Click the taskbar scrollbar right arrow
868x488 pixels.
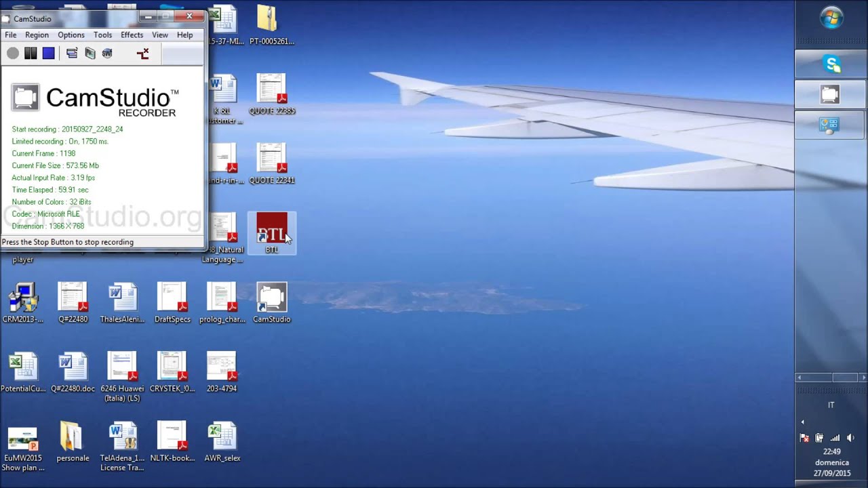(x=863, y=378)
